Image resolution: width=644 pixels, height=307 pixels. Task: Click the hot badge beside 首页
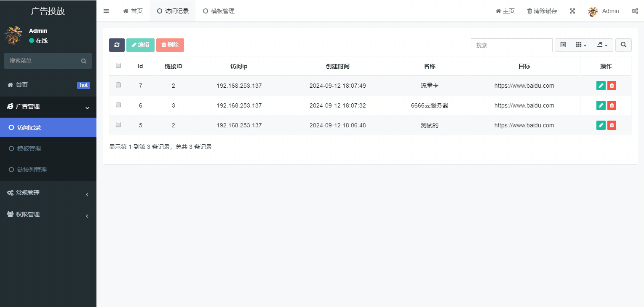point(84,85)
